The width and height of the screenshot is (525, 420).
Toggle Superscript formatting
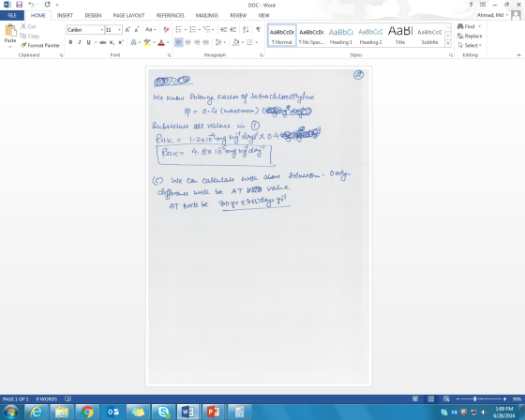click(x=121, y=42)
